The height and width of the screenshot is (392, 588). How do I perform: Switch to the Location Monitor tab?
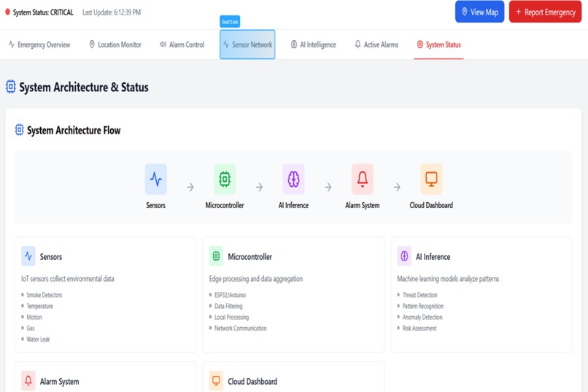coord(115,45)
